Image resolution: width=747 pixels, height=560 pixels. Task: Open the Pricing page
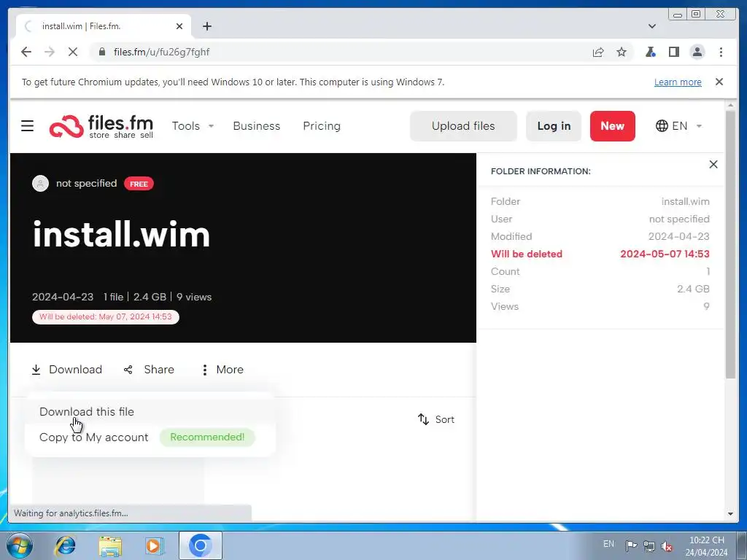click(x=322, y=125)
